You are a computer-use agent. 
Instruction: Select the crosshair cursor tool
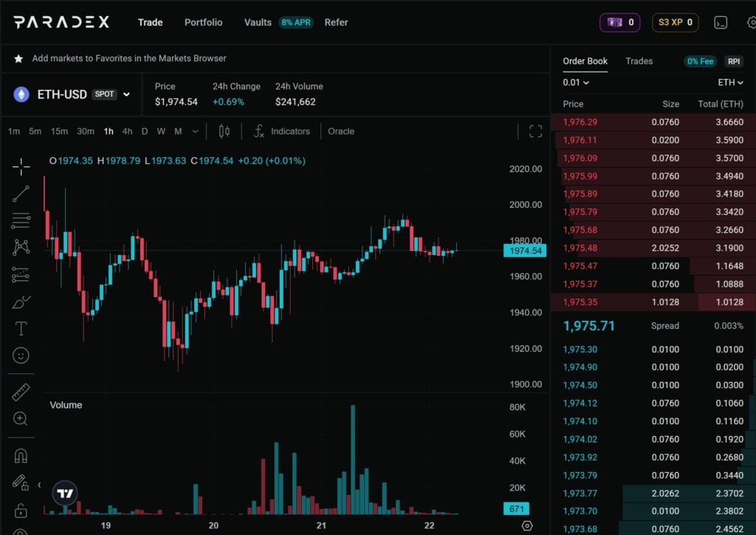21,167
